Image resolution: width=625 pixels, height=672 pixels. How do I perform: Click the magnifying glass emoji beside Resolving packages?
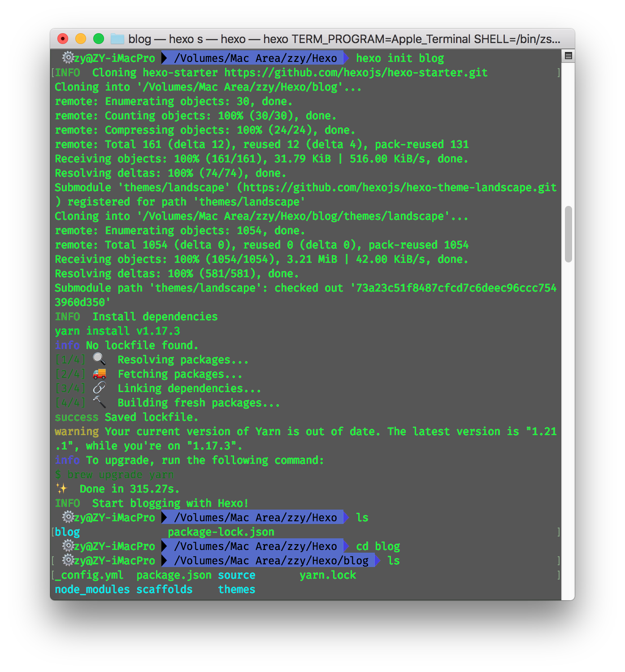99,359
